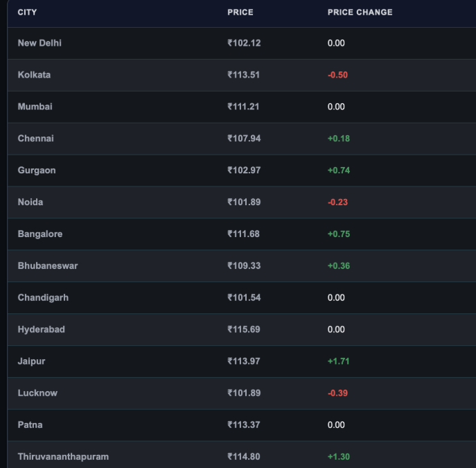Select the Noida city name
476x468 pixels.
[30, 202]
